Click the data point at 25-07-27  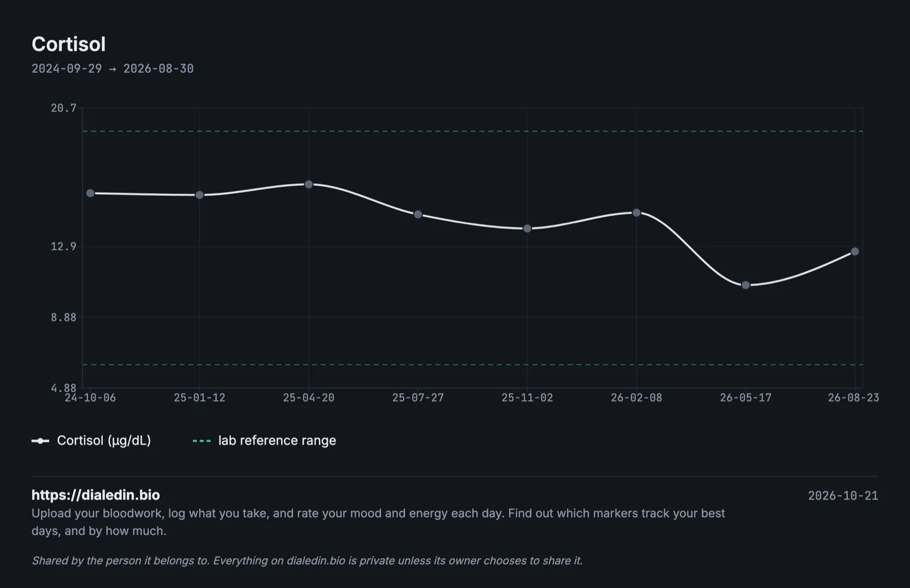click(x=418, y=214)
